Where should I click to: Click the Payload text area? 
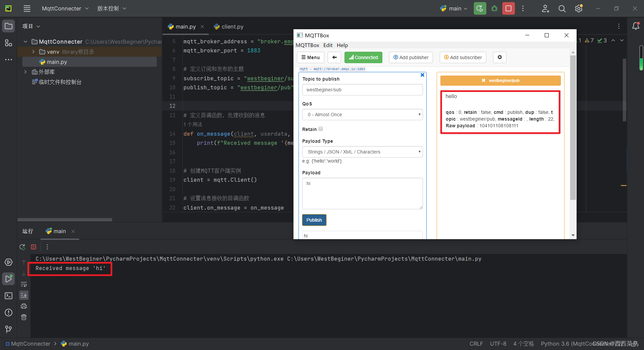point(363,193)
